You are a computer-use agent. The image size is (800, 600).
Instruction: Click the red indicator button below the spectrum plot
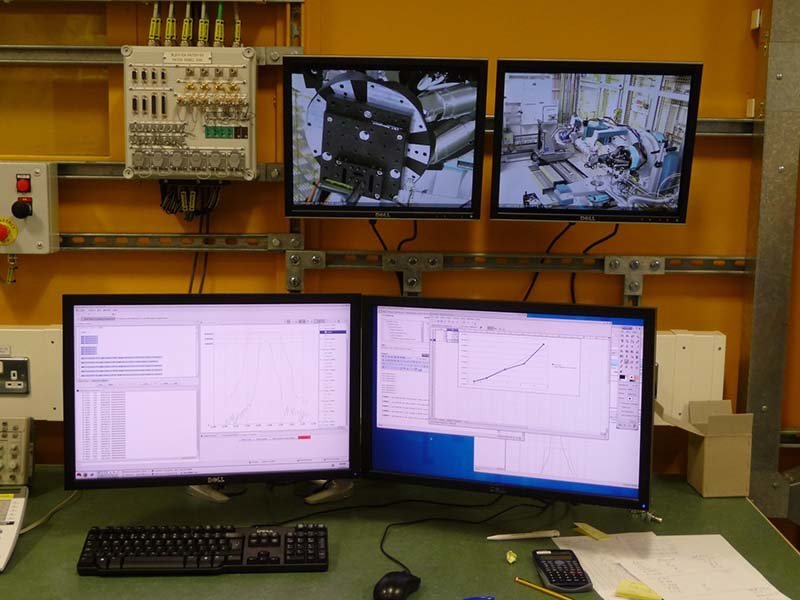[x=304, y=437]
